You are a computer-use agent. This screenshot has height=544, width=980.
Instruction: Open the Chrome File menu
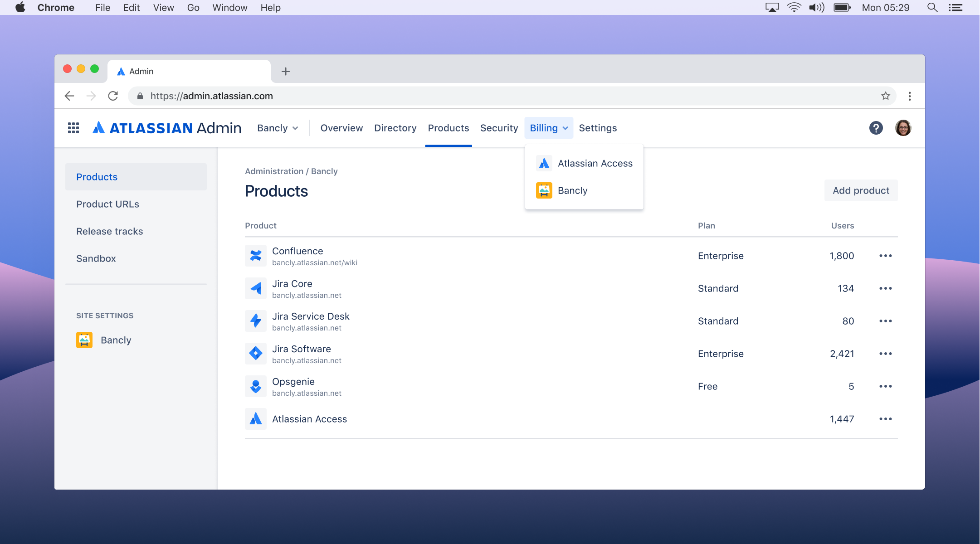pos(102,7)
